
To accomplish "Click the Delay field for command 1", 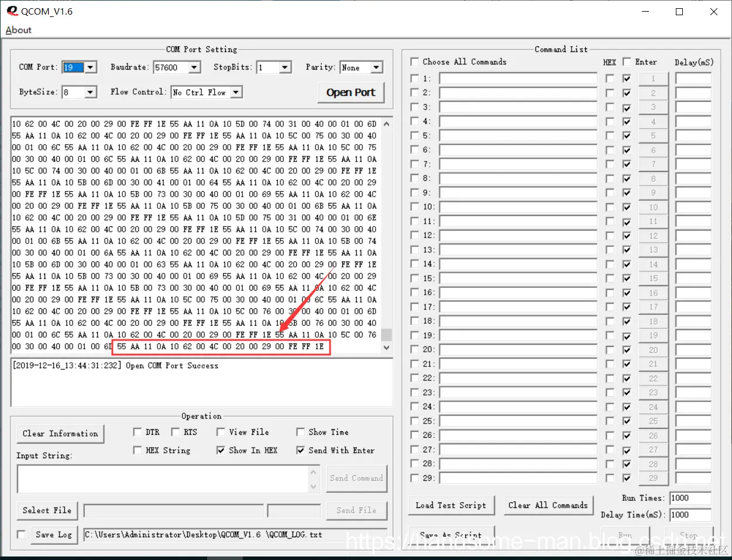I will [693, 78].
